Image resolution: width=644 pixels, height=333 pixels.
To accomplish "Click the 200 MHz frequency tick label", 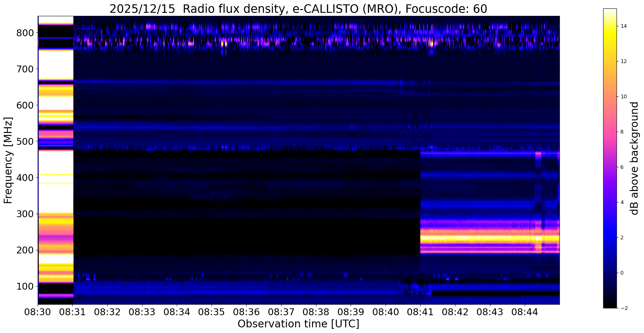I will point(24,250).
